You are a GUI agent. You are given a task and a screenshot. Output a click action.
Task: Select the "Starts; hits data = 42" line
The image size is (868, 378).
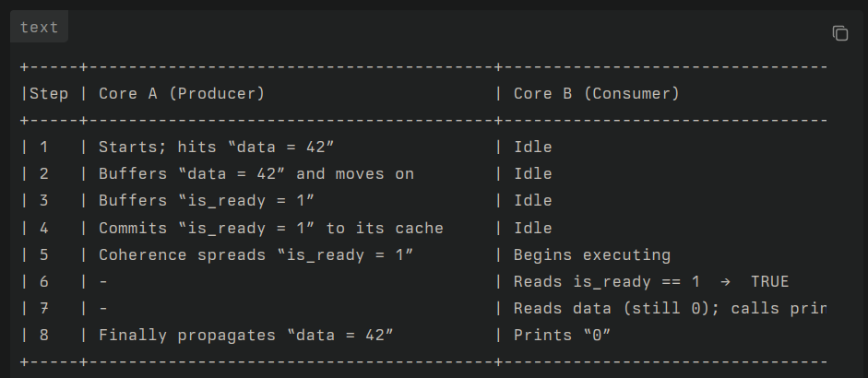pos(217,148)
